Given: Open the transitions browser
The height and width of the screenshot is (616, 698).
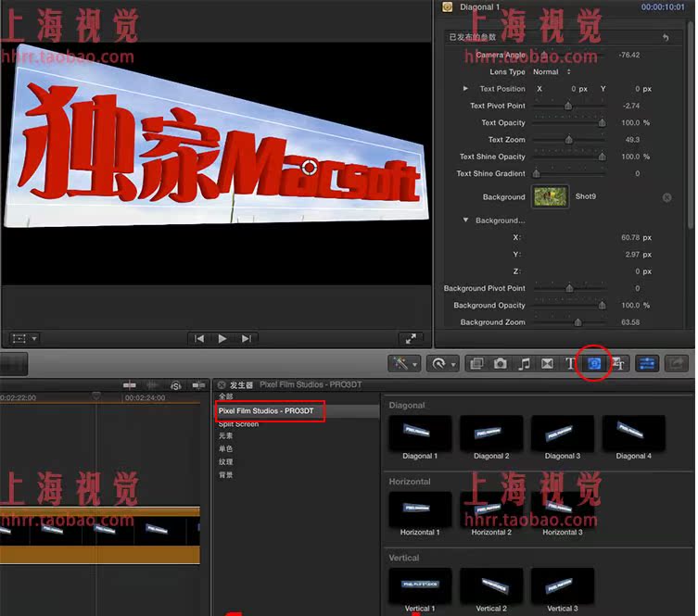Looking at the screenshot, I should point(547,364).
